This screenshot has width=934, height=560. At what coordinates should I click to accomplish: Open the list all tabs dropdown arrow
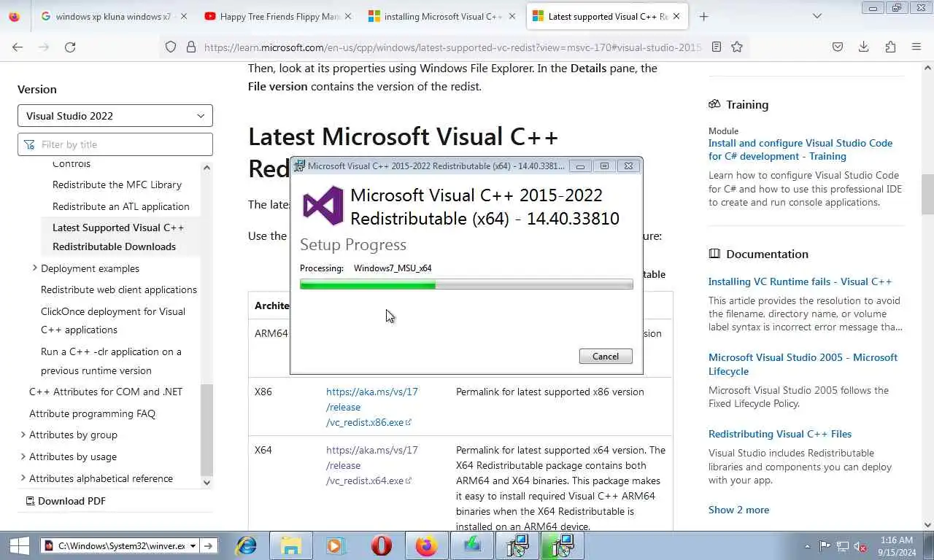tap(817, 16)
